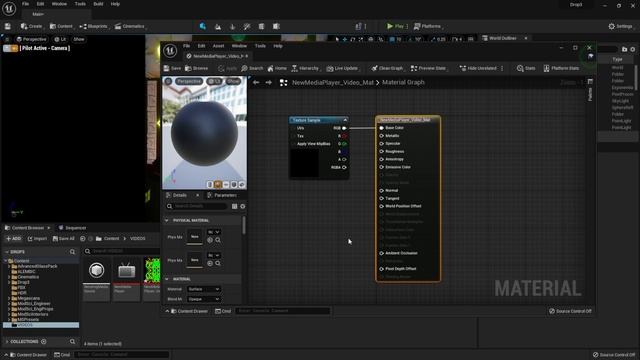The image size is (640, 360).
Task: Open the preview viewport Show menu
Action: (233, 81)
